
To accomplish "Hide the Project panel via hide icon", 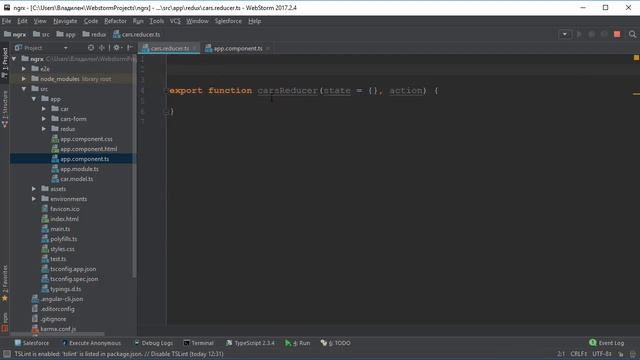I will [x=130, y=48].
